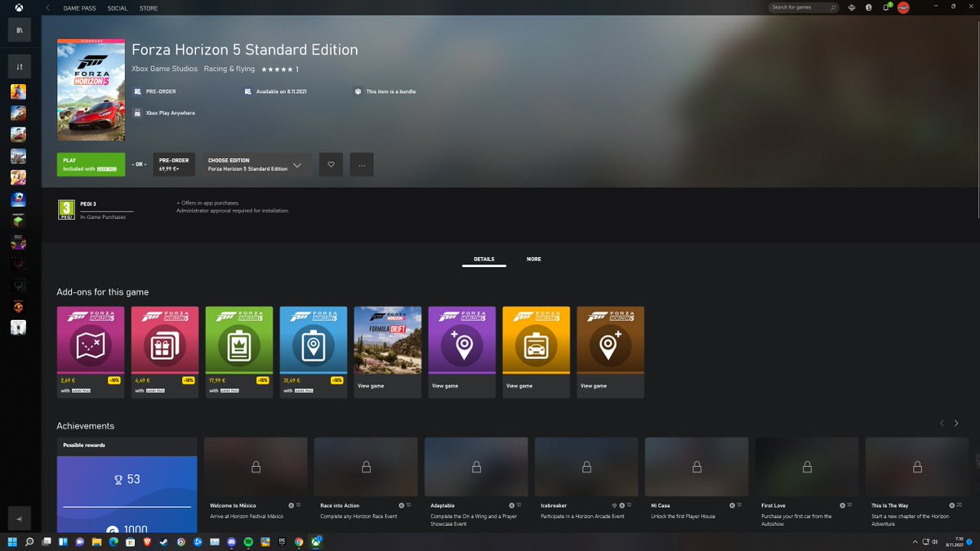Open Steam from the taskbar
Viewport: 980px width, 551px height.
point(163,542)
